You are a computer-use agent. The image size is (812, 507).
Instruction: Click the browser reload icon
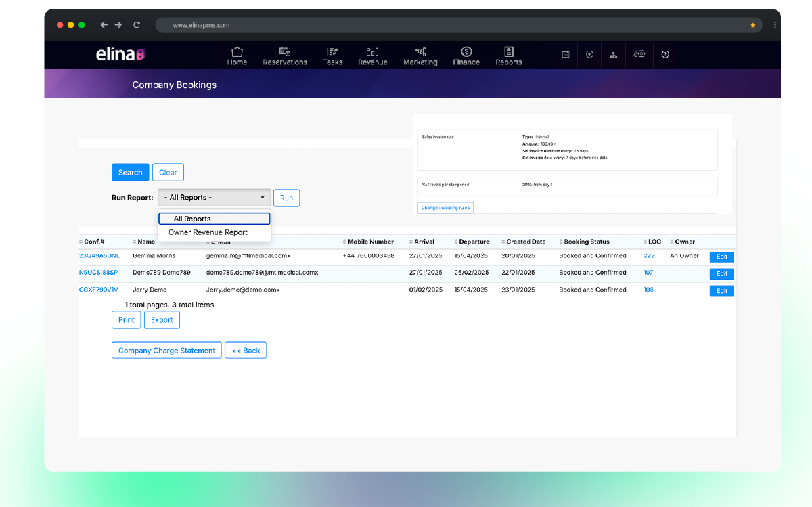(137, 25)
